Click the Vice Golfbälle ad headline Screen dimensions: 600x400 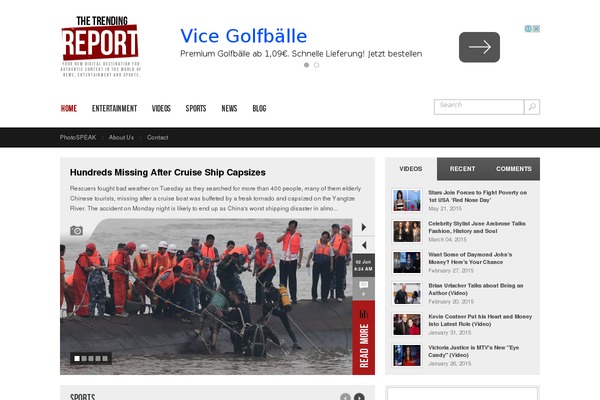click(x=243, y=36)
